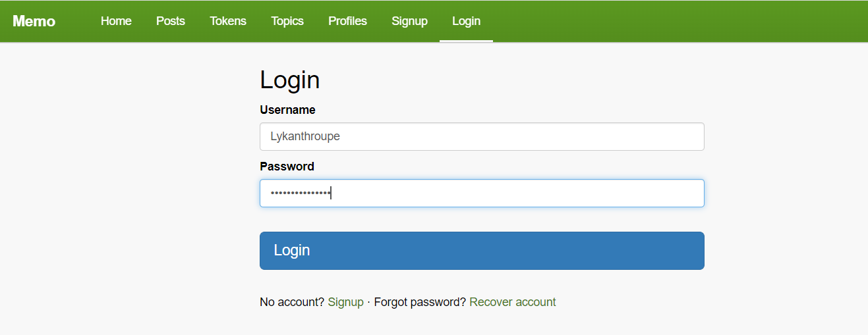The image size is (868, 335).
Task: Open the Tokens page
Action: pyautogui.click(x=228, y=21)
